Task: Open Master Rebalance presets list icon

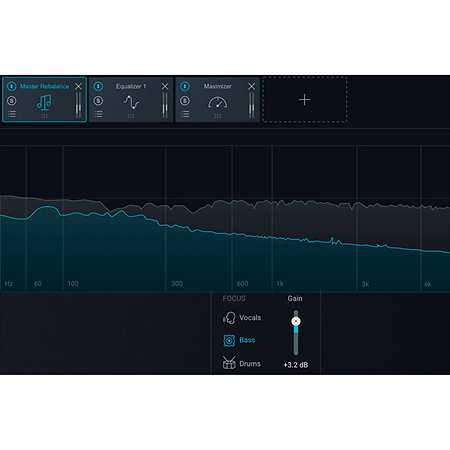Action: (12, 114)
